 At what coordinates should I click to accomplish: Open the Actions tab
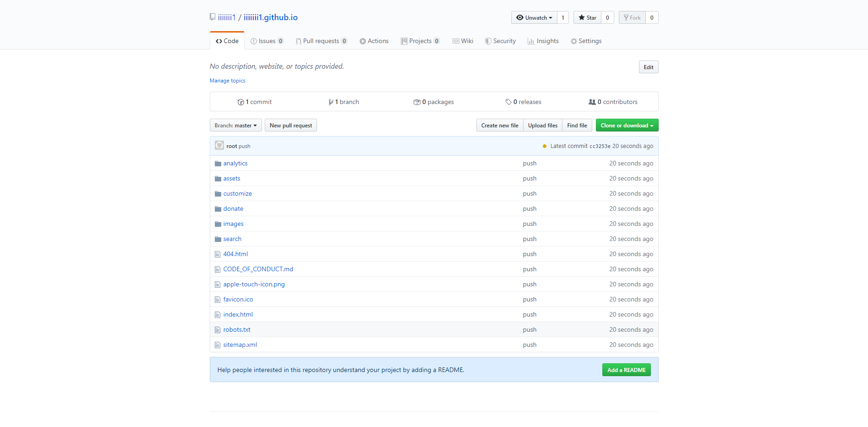[374, 41]
